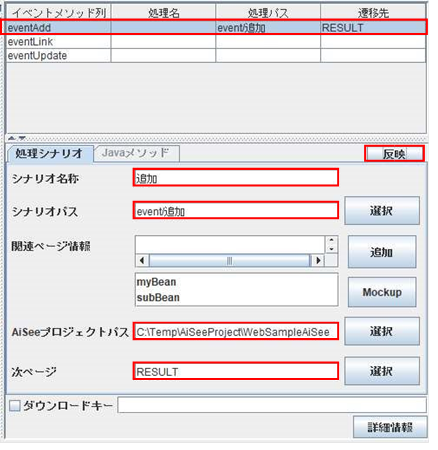Select myBean in the bean list
Image resolution: width=438 pixels, height=450 pixels.
[156, 282]
